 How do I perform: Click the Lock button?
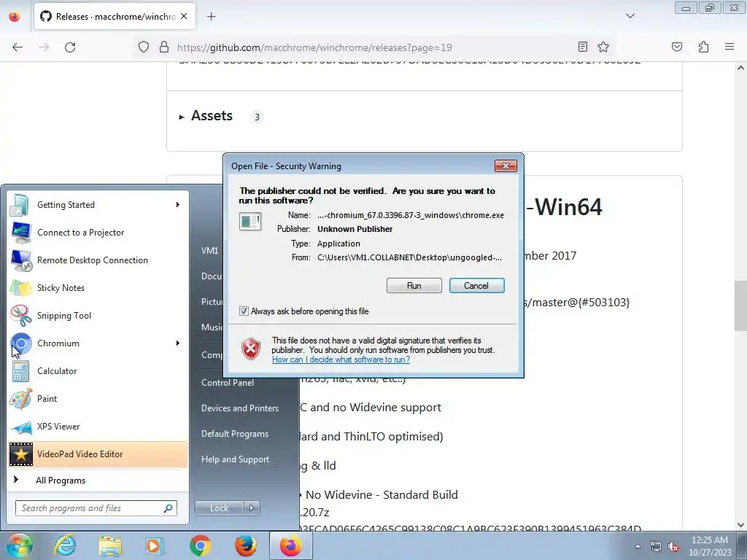pos(219,508)
